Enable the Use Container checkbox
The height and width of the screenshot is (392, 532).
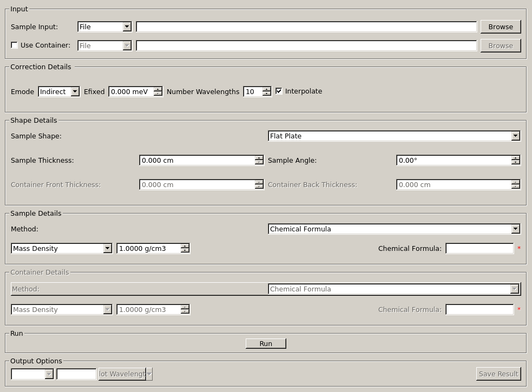click(x=15, y=45)
